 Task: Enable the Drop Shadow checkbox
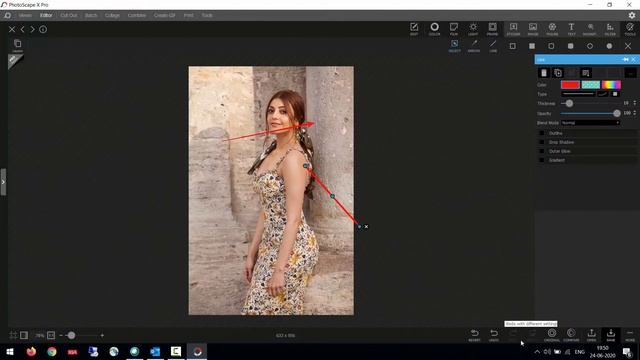(x=542, y=142)
